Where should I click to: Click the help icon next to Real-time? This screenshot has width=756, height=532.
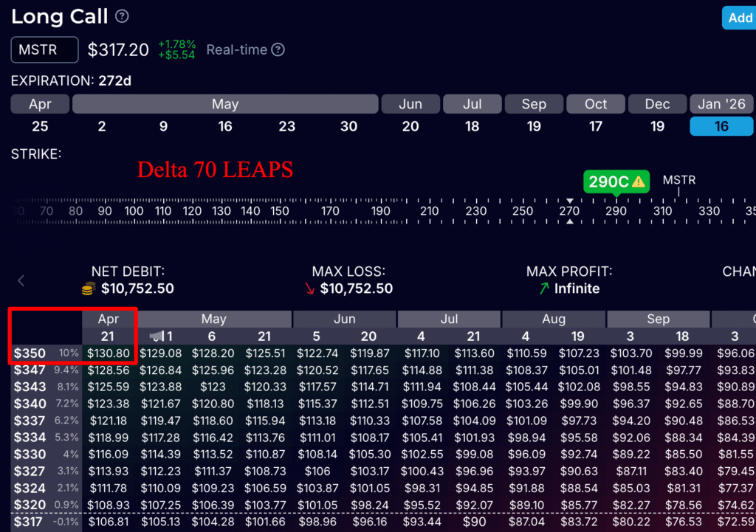(278, 49)
